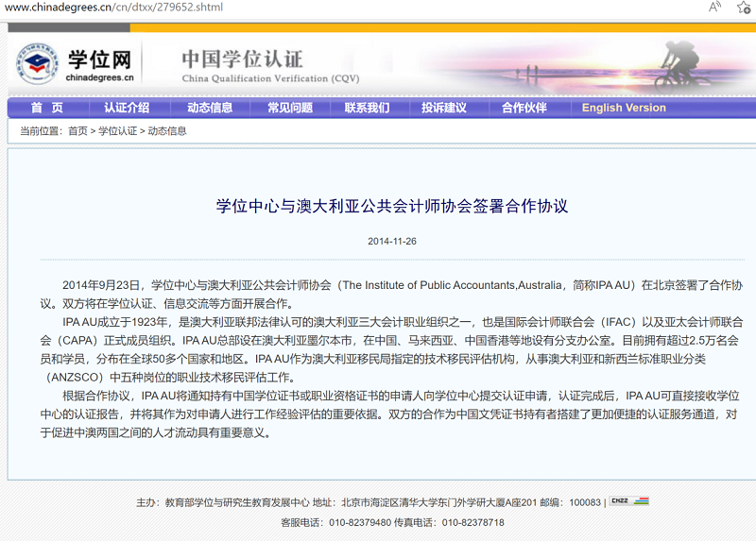The image size is (756, 541).
Task: Click the 首页 breadcrumb link
Action: click(x=77, y=131)
